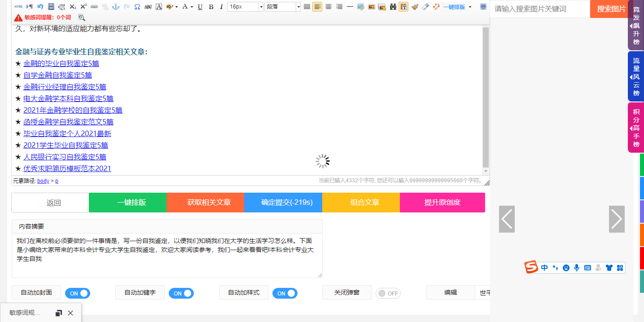The height and width of the screenshot is (322, 644).
Task: Insert an image from the toolbar
Action: coord(371,6)
